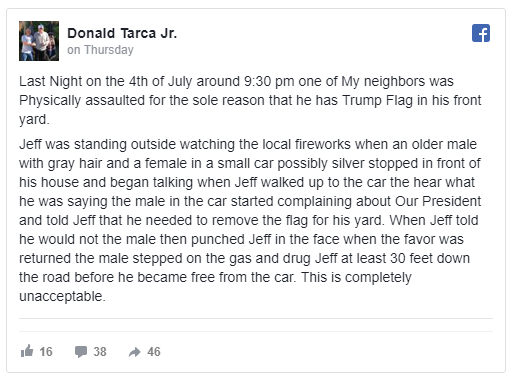Select the word "unacceptable." ending the post
Screen dimensions: 513x381
(x=62, y=296)
